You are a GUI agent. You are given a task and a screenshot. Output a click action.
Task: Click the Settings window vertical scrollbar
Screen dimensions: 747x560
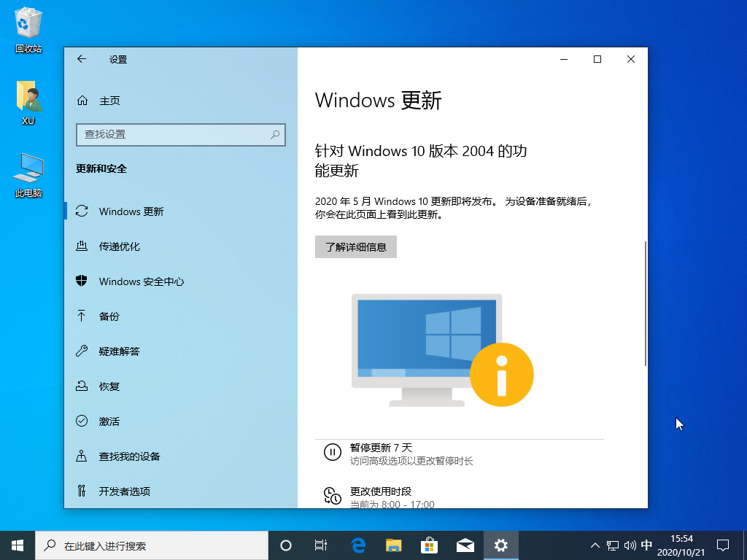pos(645,303)
